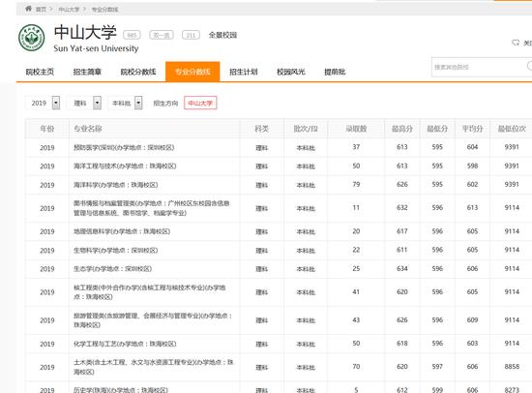Image resolution: width=532 pixels, height=393 pixels.
Task: Switch to the 招生简章 tab
Action: coord(87,72)
